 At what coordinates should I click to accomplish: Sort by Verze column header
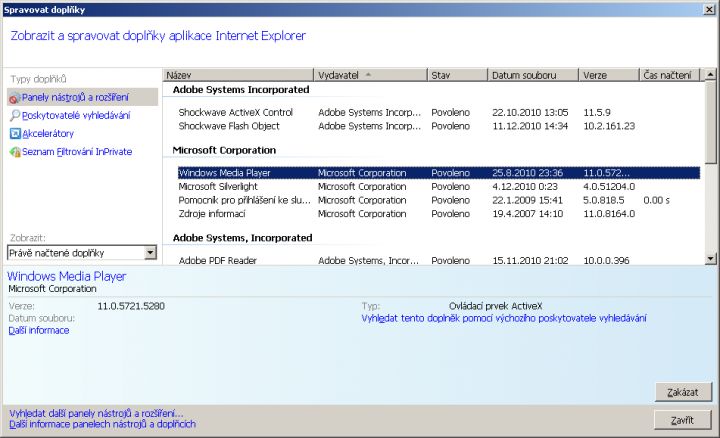pos(608,75)
